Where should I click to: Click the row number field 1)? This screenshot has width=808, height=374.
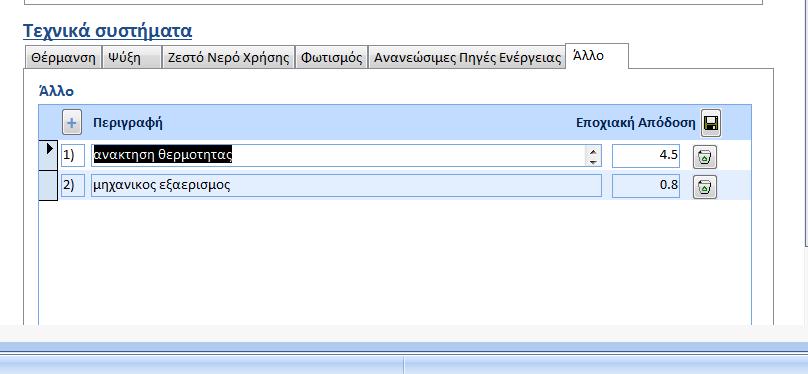(73, 156)
